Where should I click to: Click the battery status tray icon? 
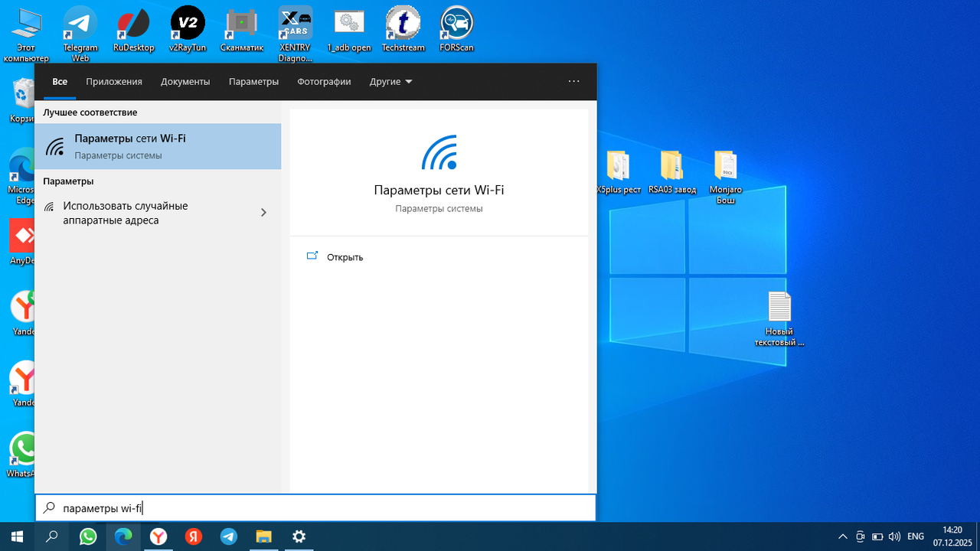tap(877, 536)
